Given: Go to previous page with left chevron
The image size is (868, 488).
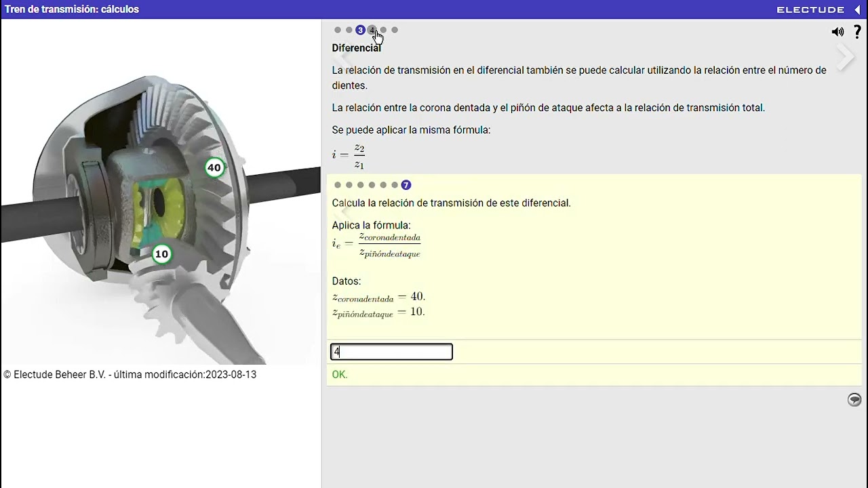Looking at the screenshot, I should pyautogui.click(x=345, y=58).
